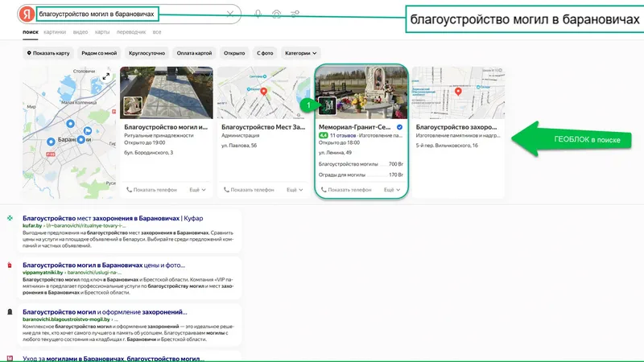Click "Показать карту" button
This screenshot has height=362, width=644.
point(48,53)
